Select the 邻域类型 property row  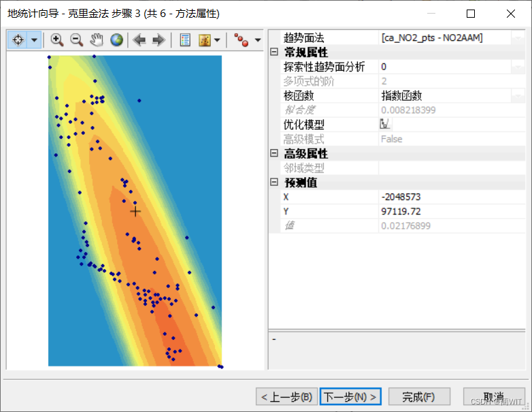403,168
